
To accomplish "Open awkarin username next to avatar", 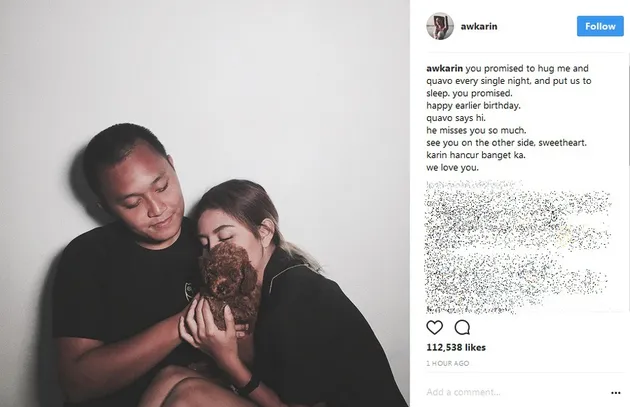I will point(479,27).
